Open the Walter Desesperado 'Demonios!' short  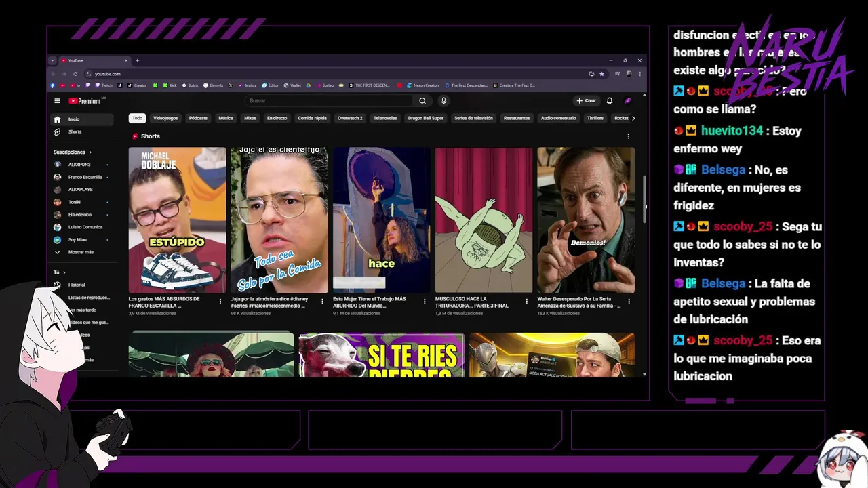586,220
